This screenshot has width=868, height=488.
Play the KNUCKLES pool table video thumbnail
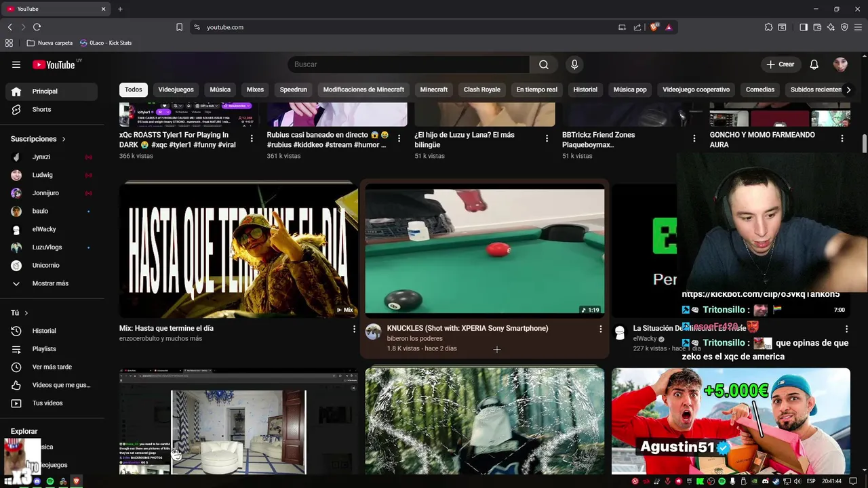(x=485, y=251)
